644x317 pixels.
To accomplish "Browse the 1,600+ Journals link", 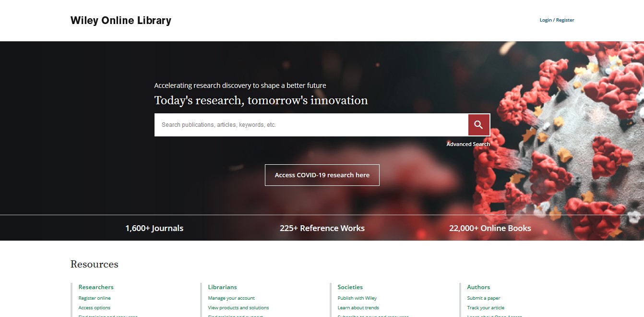I will [x=155, y=228].
